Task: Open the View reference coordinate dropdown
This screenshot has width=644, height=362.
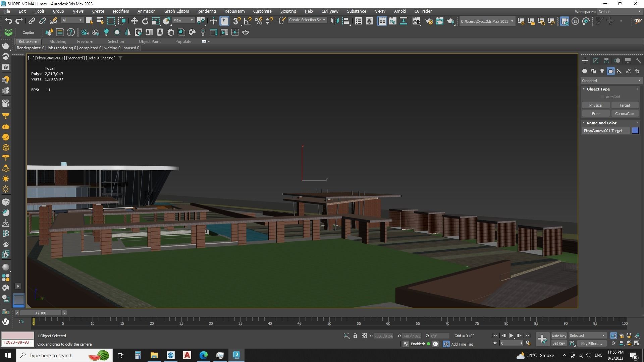Action: (183, 20)
